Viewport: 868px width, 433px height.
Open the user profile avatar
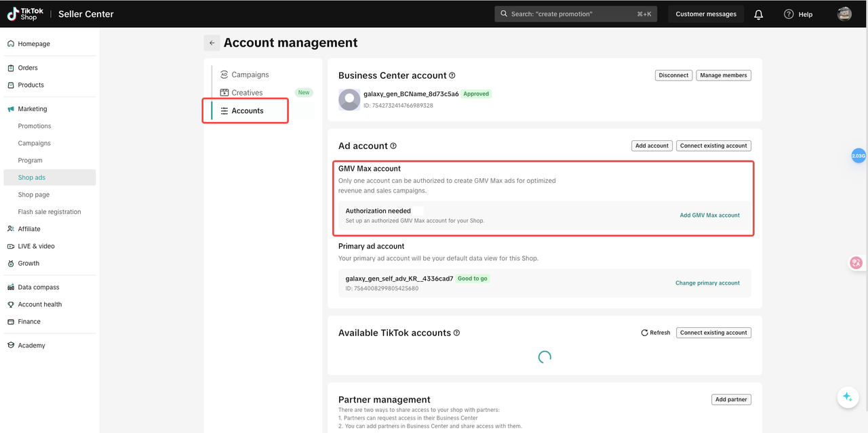point(844,14)
